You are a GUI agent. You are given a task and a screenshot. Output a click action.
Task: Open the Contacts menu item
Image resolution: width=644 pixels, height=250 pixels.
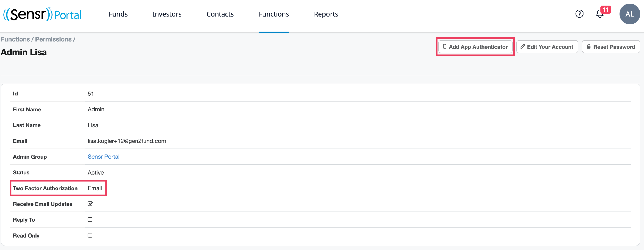(x=220, y=14)
